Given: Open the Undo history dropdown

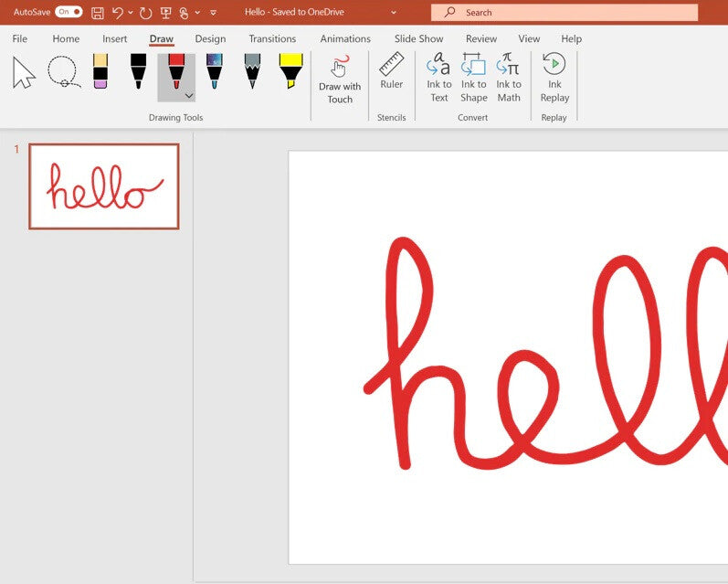Looking at the screenshot, I should pyautogui.click(x=131, y=13).
